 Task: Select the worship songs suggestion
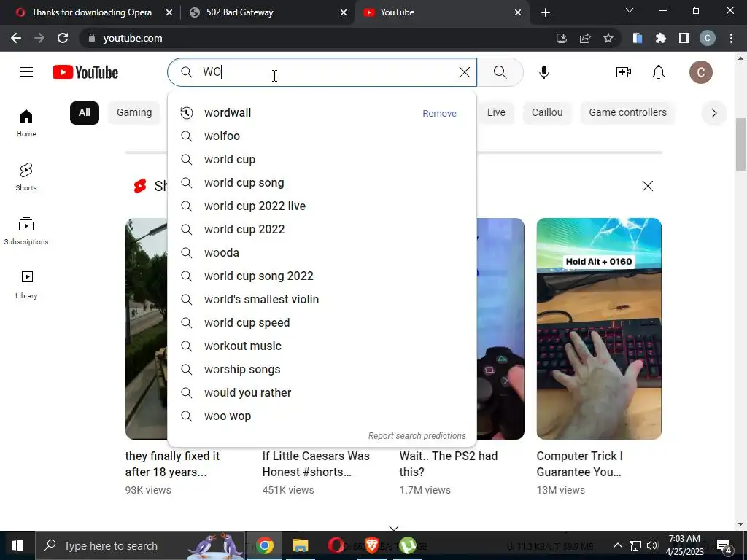322,370
